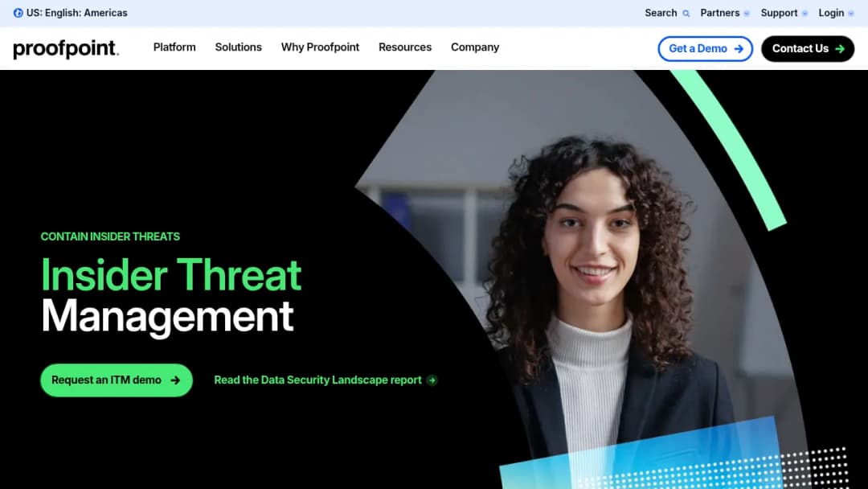The image size is (868, 489).
Task: Open the Why Proofpoint navigation menu
Action: click(320, 47)
